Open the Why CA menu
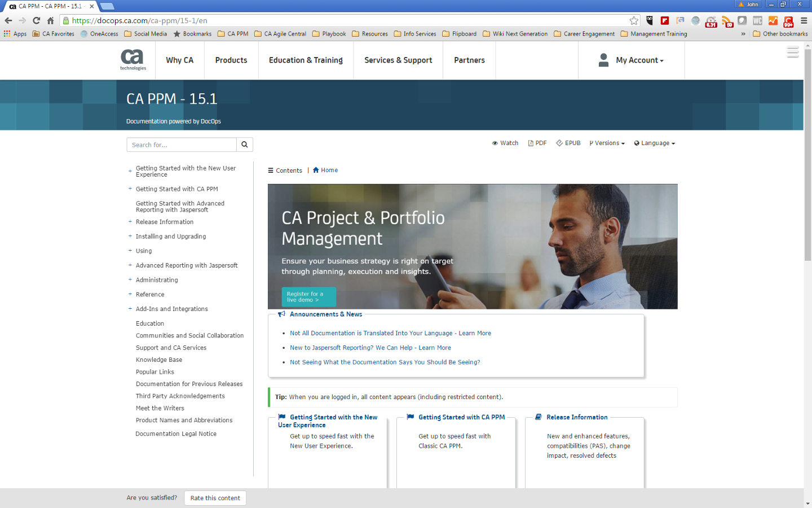This screenshot has width=812, height=508. (x=179, y=60)
